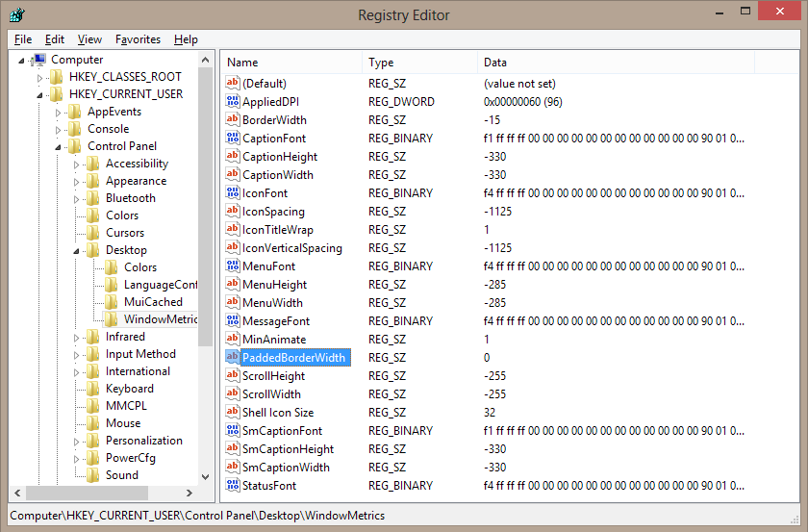Viewport: 808px width, 532px height.
Task: Click the Computer icon in tree
Action: point(38,60)
